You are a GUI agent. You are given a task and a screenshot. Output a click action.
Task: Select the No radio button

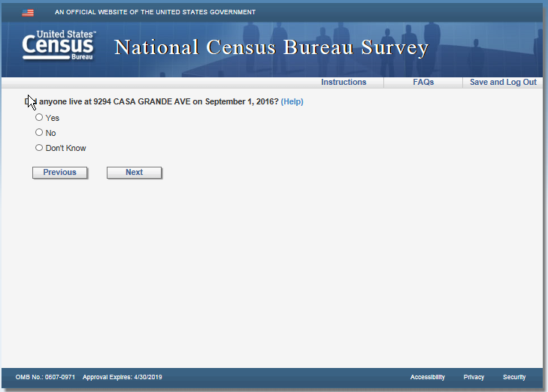tap(39, 133)
